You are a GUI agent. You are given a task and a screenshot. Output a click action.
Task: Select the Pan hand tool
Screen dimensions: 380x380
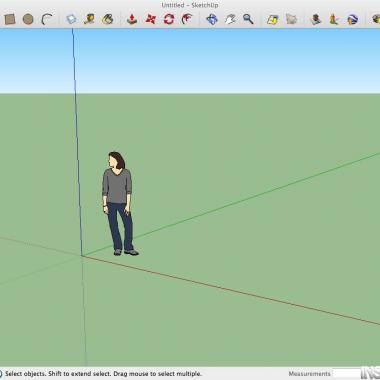[230, 19]
